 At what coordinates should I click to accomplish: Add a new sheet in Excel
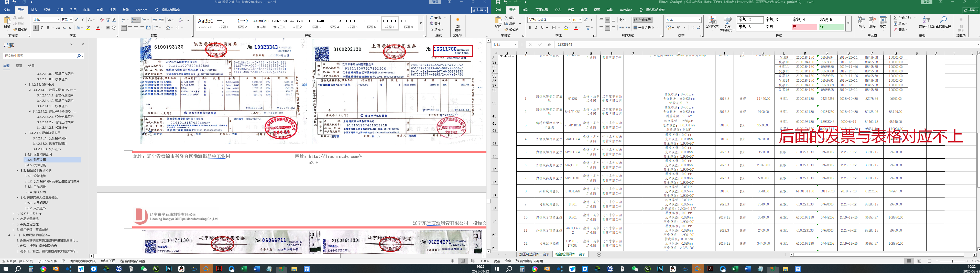[599, 254]
